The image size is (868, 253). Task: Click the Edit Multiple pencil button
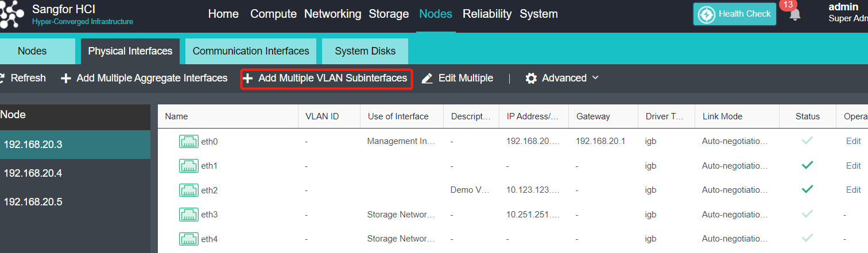458,78
